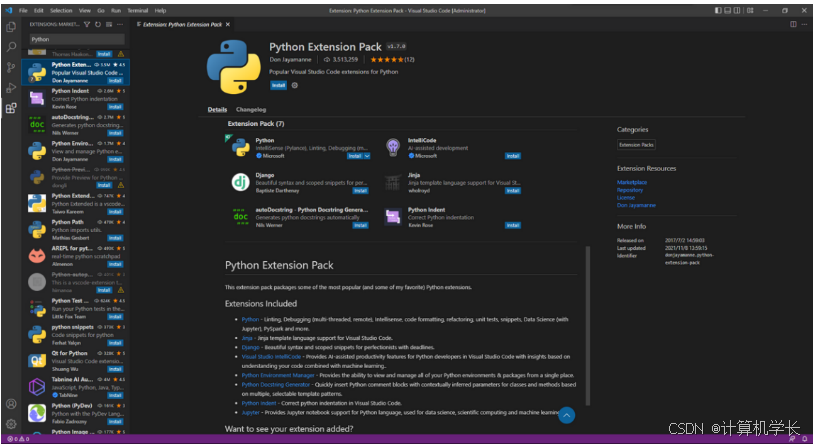Open the Explorer view in activity bar
813x445 pixels.
coord(11,27)
